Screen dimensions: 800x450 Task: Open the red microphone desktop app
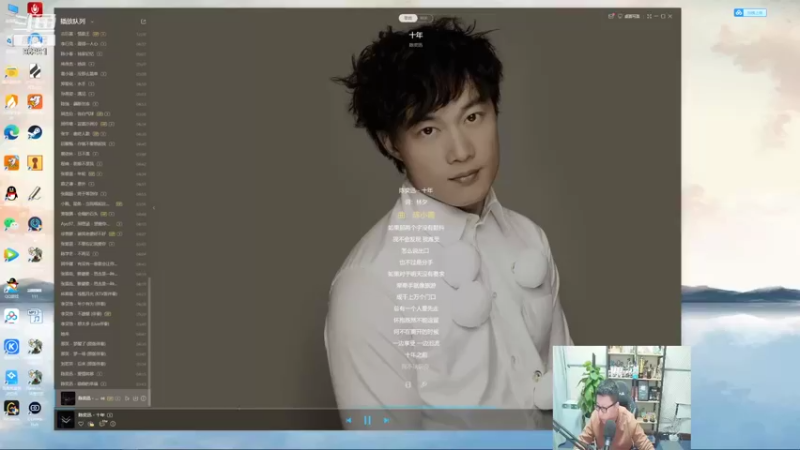[35, 9]
